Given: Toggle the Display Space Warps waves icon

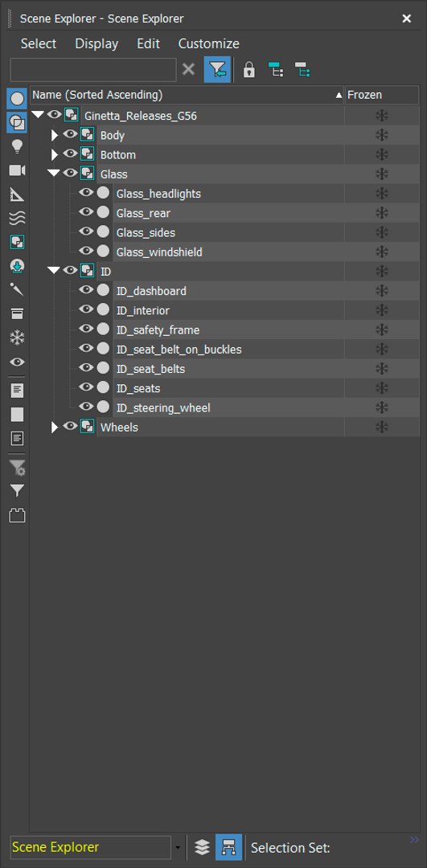Looking at the screenshot, I should point(17,218).
